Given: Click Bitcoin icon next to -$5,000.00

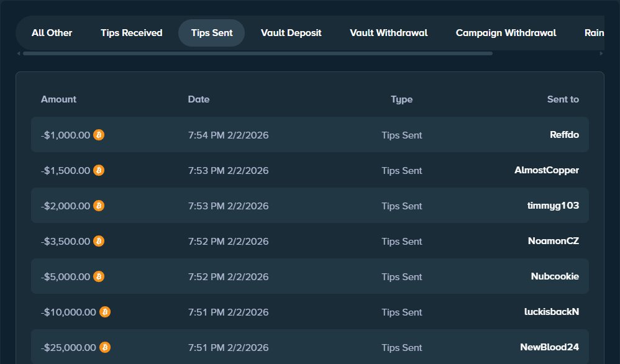Looking at the screenshot, I should (99, 276).
